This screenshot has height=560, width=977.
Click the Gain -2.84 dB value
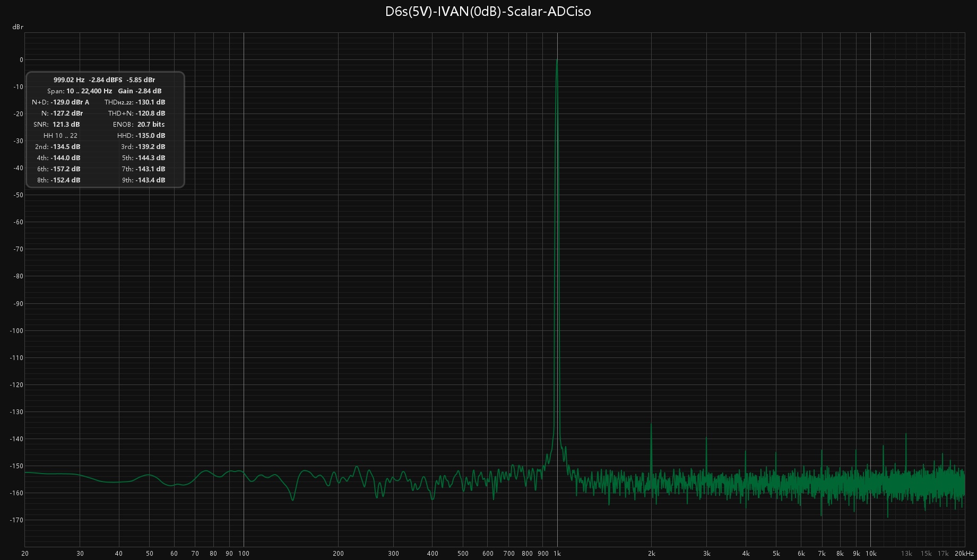tap(149, 91)
